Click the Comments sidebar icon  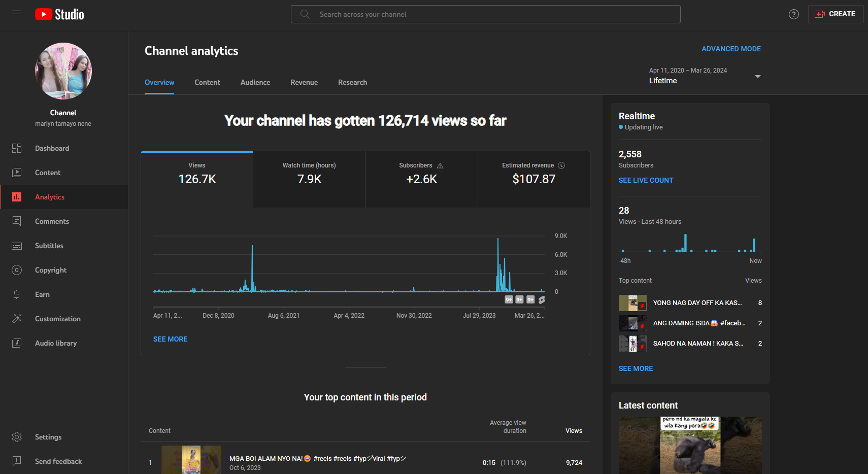click(x=17, y=221)
